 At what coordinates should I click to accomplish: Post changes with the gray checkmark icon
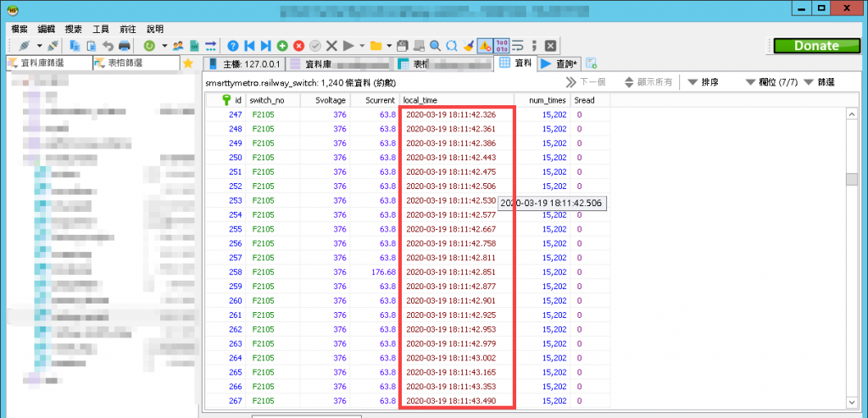point(315,46)
